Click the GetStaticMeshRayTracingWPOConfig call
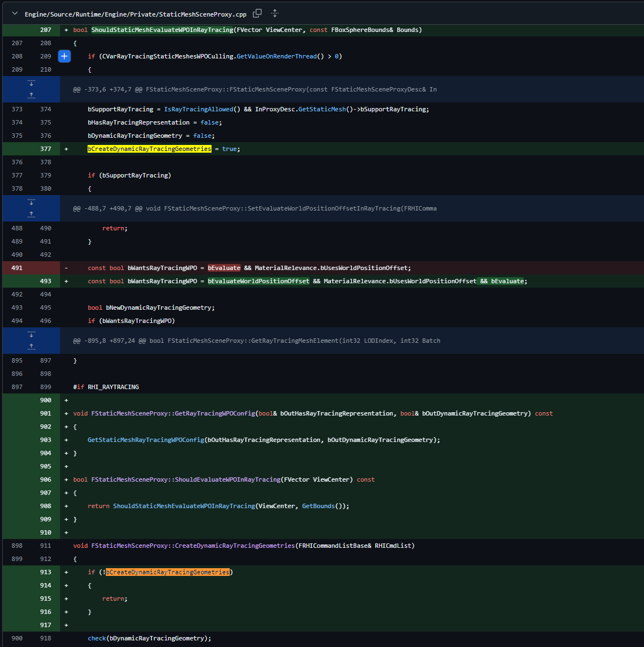The width and height of the screenshot is (644, 647). [x=145, y=440]
